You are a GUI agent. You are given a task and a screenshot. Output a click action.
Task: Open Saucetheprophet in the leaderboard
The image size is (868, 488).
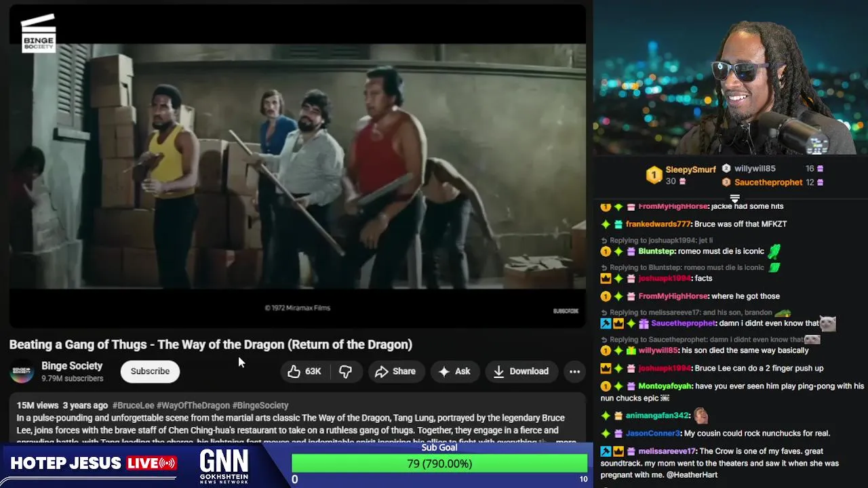coord(768,182)
